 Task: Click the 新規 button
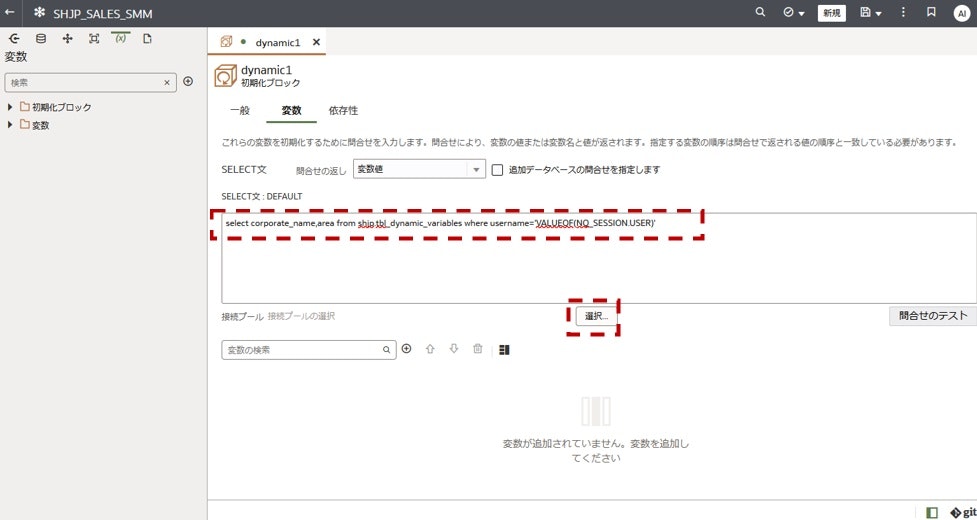(x=832, y=13)
